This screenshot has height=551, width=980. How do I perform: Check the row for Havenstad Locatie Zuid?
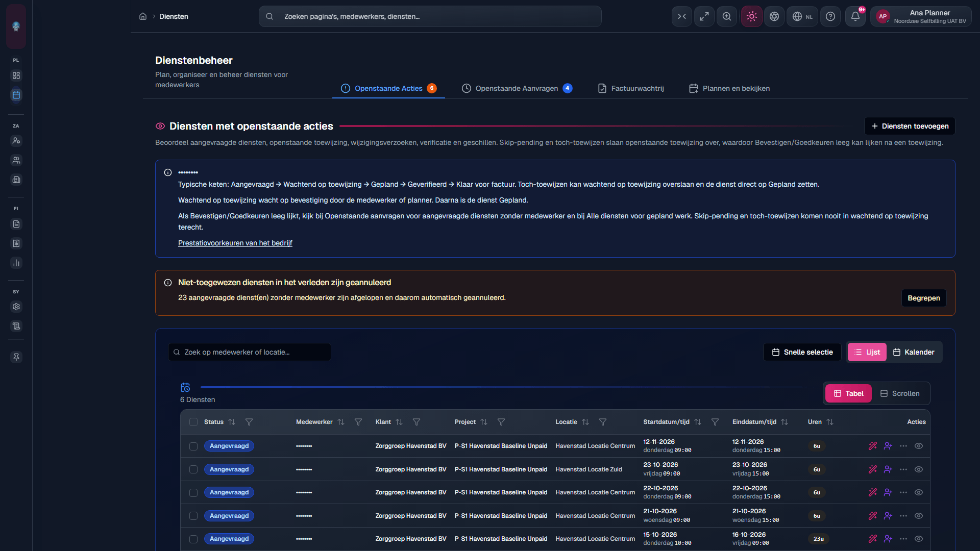[x=193, y=469]
